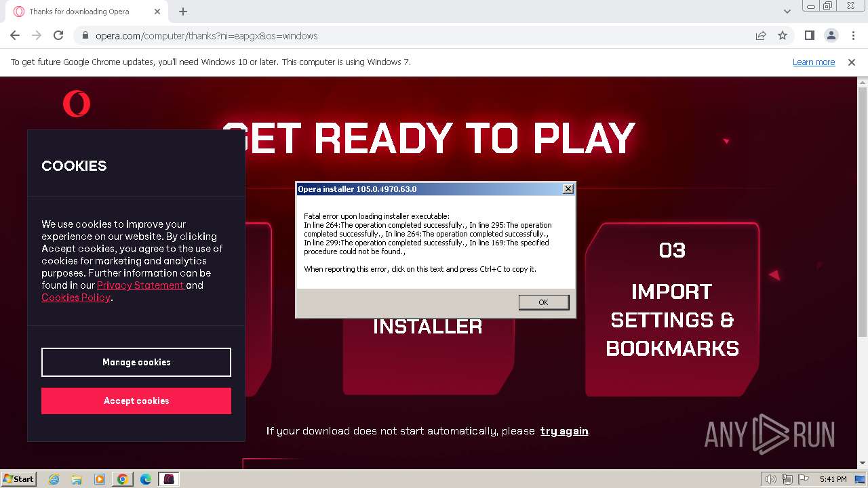Screen dimensions: 868x488
Task: Click the scrollbar down arrow
Action: pos(863,464)
